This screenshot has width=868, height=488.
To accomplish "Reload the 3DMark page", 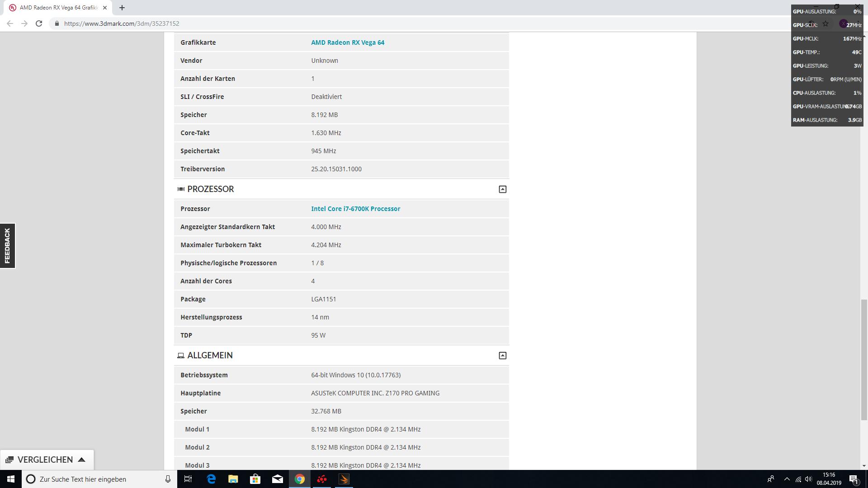I will tap(39, 23).
